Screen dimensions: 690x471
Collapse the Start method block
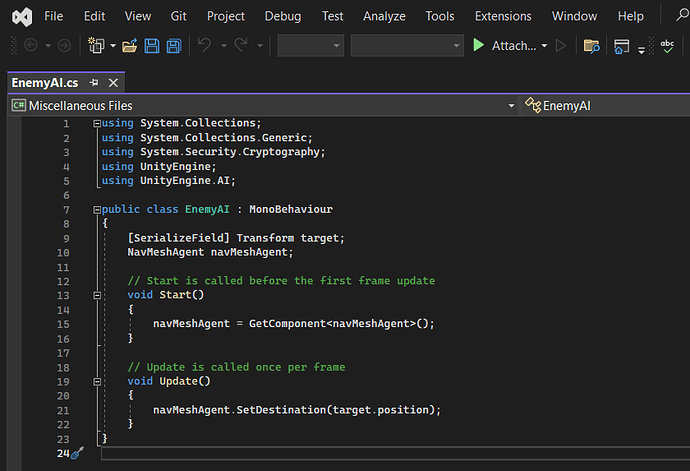pyautogui.click(x=96, y=295)
